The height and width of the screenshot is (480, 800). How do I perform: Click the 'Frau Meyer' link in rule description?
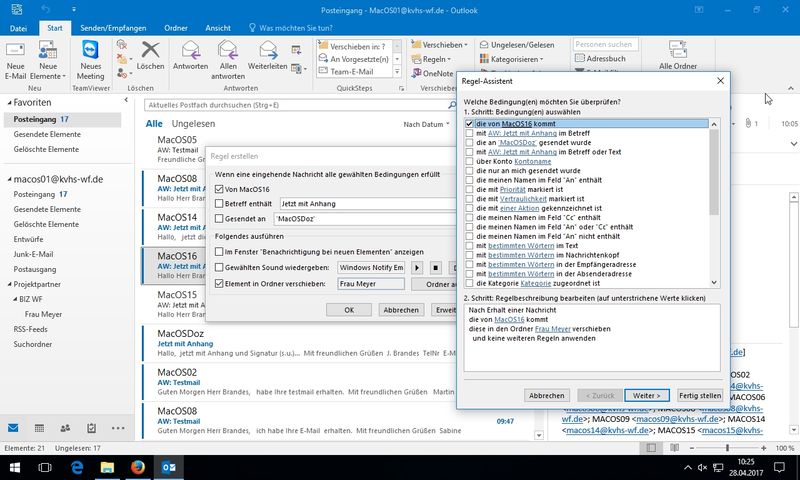[555, 329]
